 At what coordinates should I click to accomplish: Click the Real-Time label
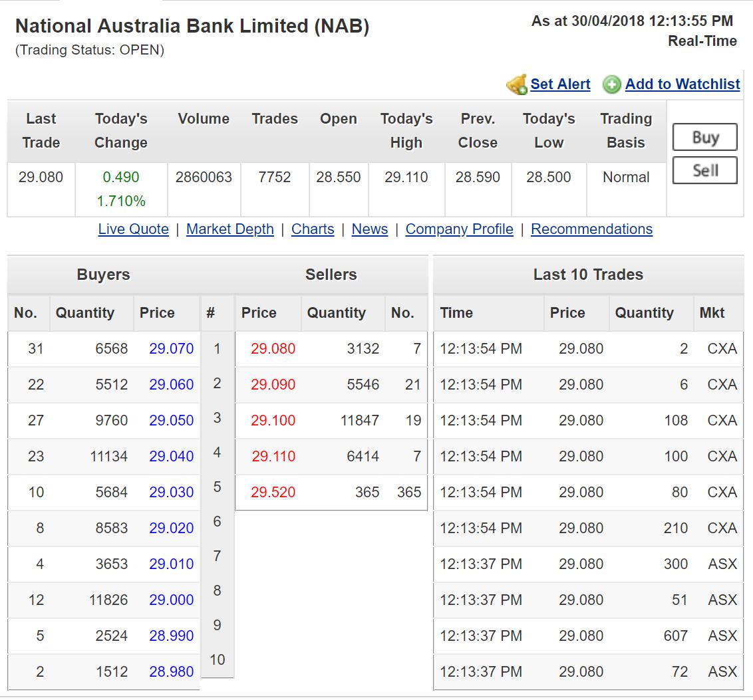point(702,41)
